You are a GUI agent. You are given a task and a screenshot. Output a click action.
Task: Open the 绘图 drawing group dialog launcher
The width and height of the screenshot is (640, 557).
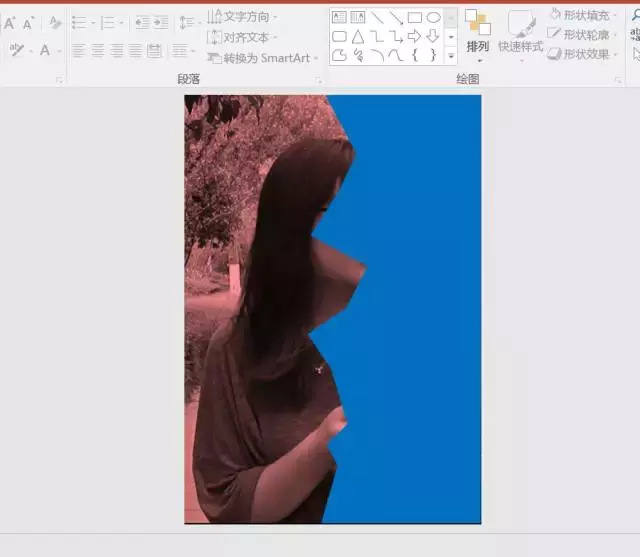pyautogui.click(x=618, y=80)
